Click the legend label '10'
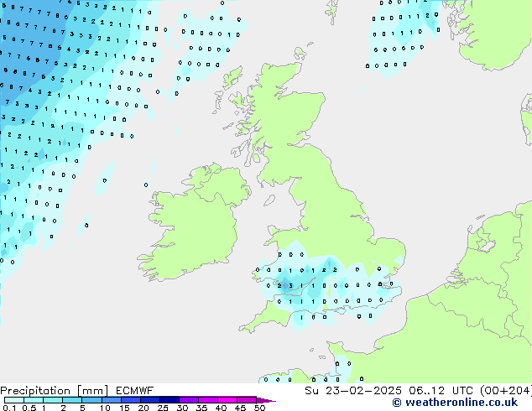 [x=105, y=408]
